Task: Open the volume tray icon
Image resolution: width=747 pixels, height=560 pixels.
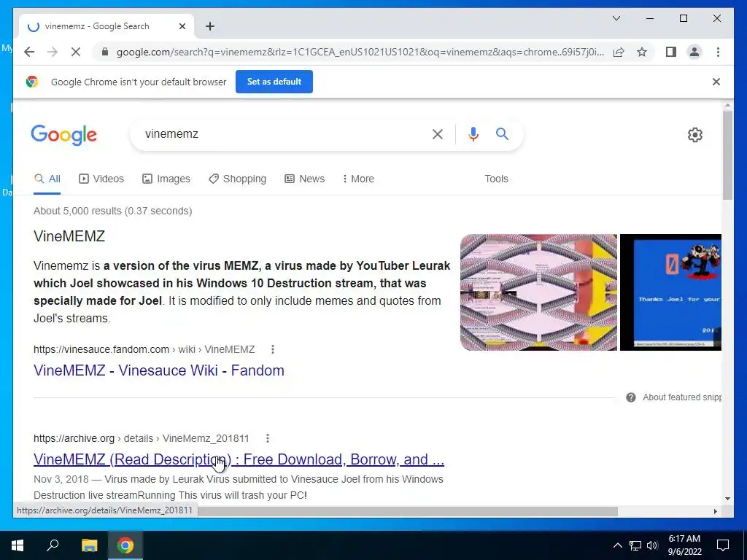Action: [x=653, y=545]
